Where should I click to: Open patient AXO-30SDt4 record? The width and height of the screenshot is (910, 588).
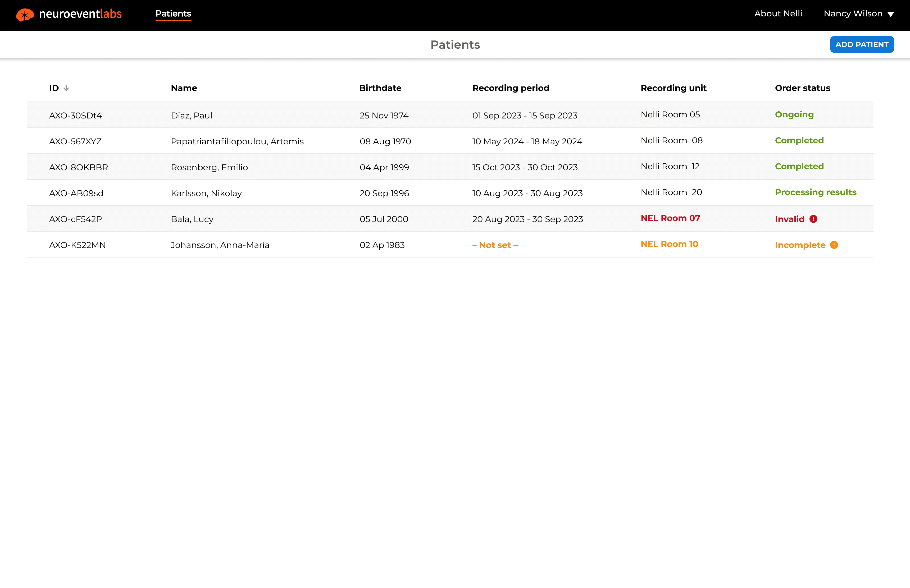click(x=75, y=115)
